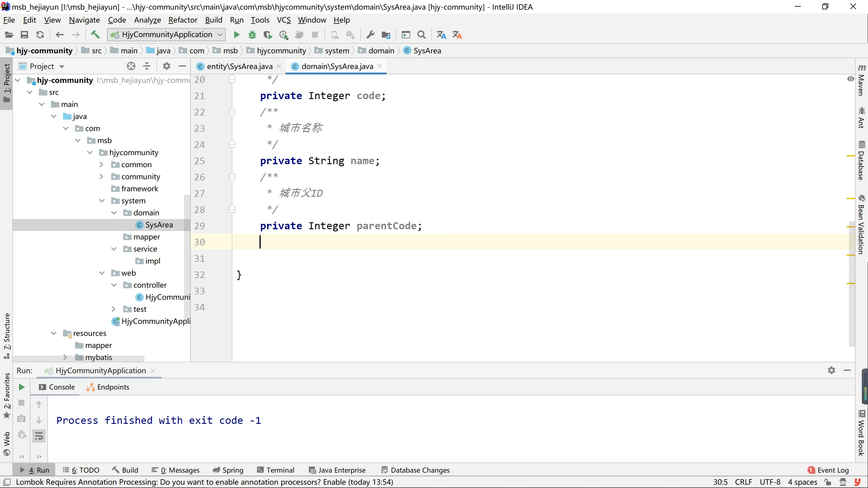Open Run panel gear settings
Image resolution: width=868 pixels, height=488 pixels.
pyautogui.click(x=831, y=370)
